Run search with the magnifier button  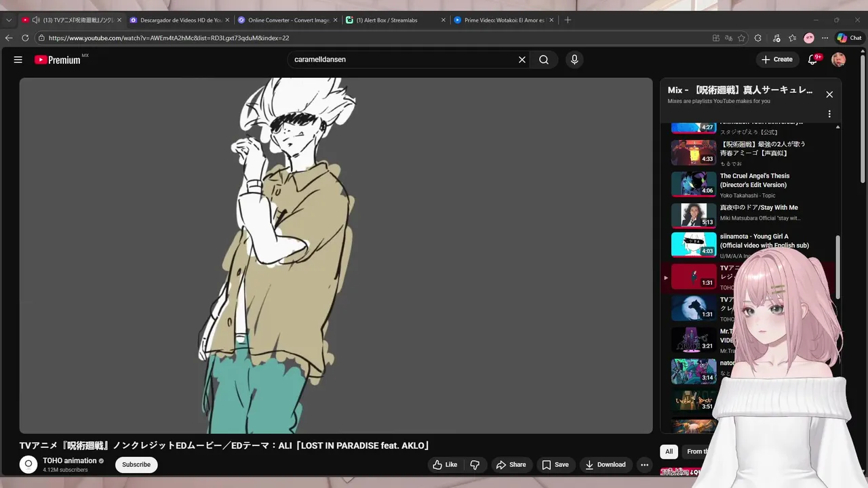point(544,60)
